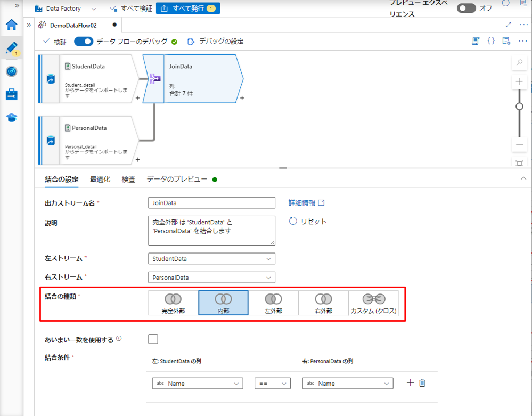Open the left StudentData Name column dropdown

click(198, 384)
